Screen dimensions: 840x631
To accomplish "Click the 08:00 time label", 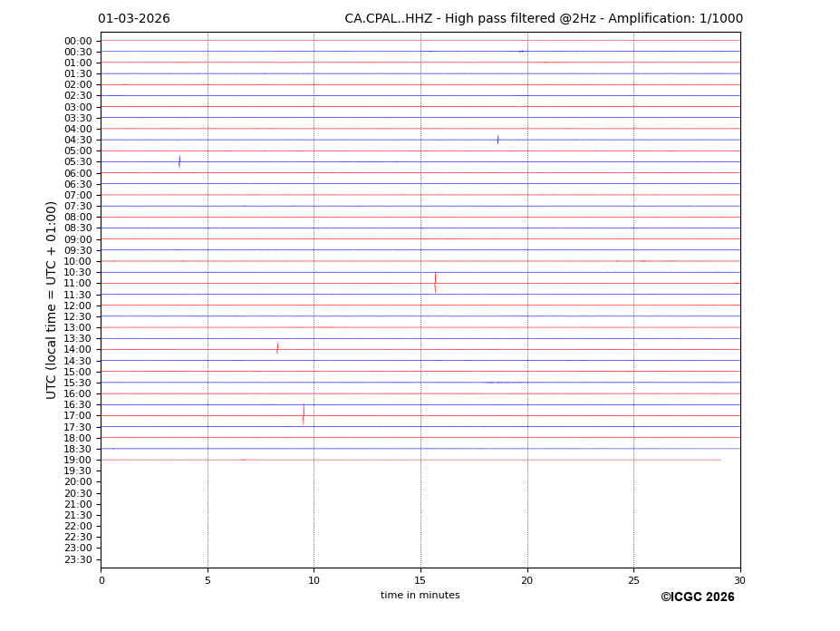I will [x=78, y=217].
